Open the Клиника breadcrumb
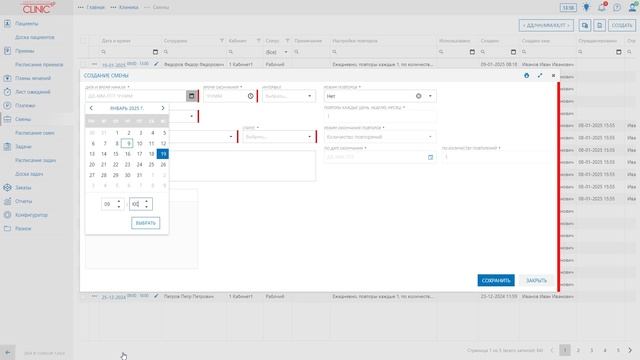Viewport: 640px width, 360px height. (129, 7)
